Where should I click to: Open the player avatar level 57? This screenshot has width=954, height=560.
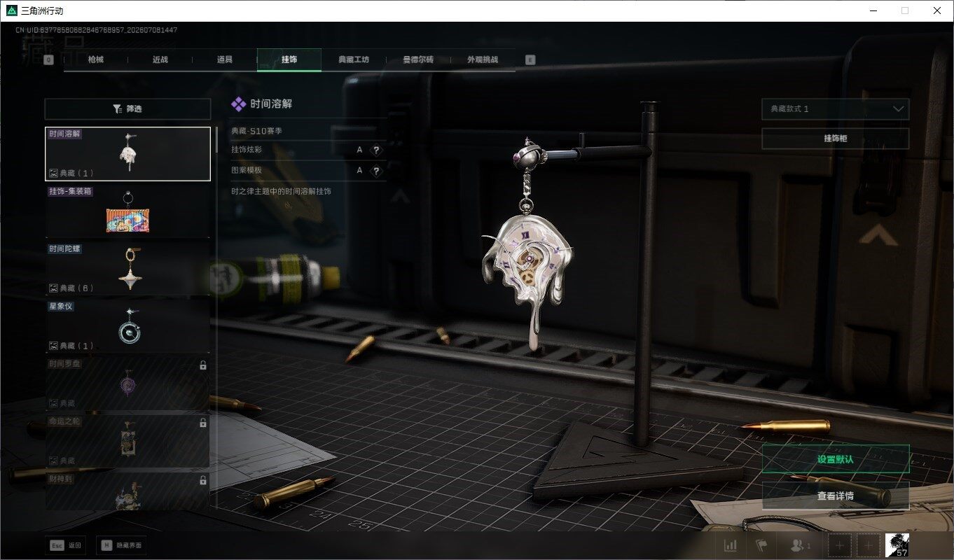pos(897,545)
